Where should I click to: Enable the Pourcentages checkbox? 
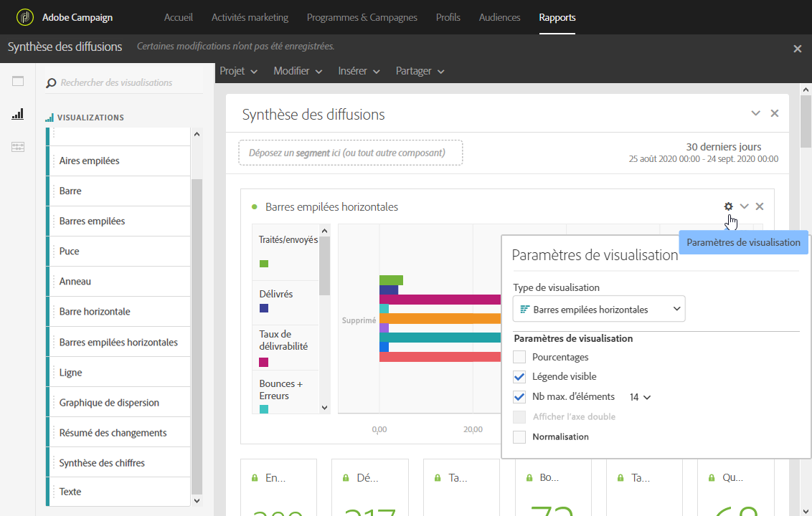[519, 357]
